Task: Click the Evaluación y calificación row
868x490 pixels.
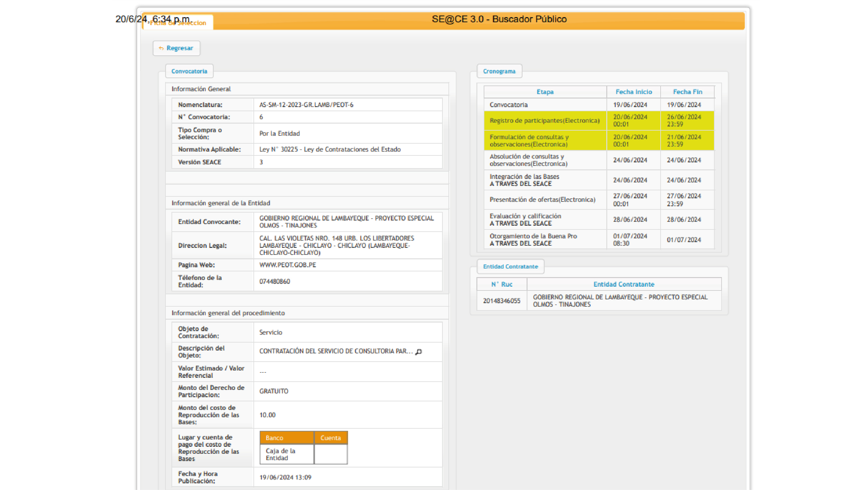Action: pos(599,220)
